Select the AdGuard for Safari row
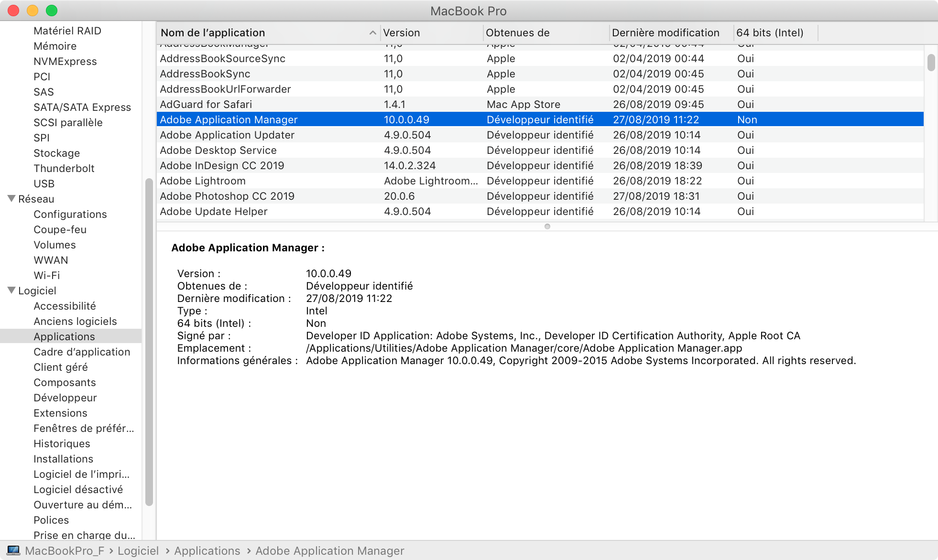Viewport: 938px width, 560px height. 540,104
